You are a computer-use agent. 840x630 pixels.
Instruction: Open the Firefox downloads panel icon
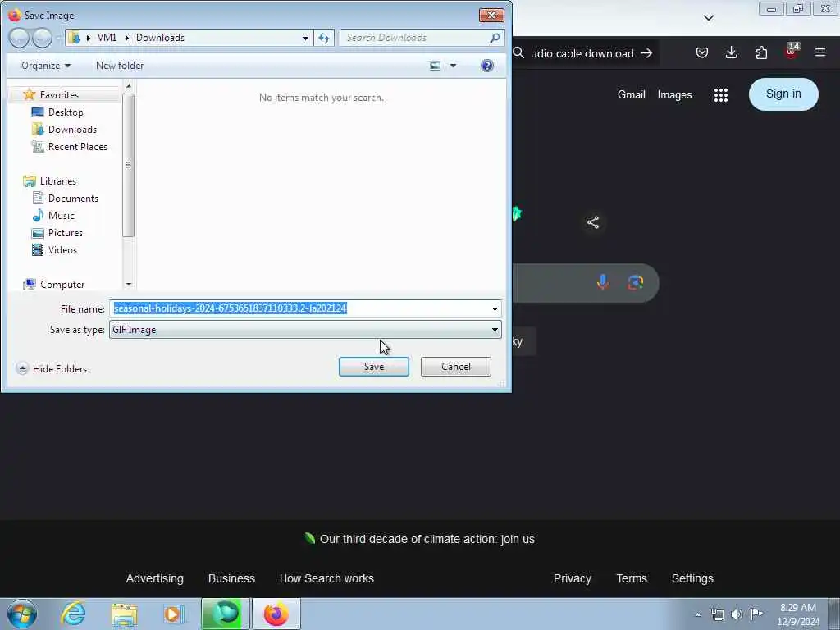click(731, 52)
